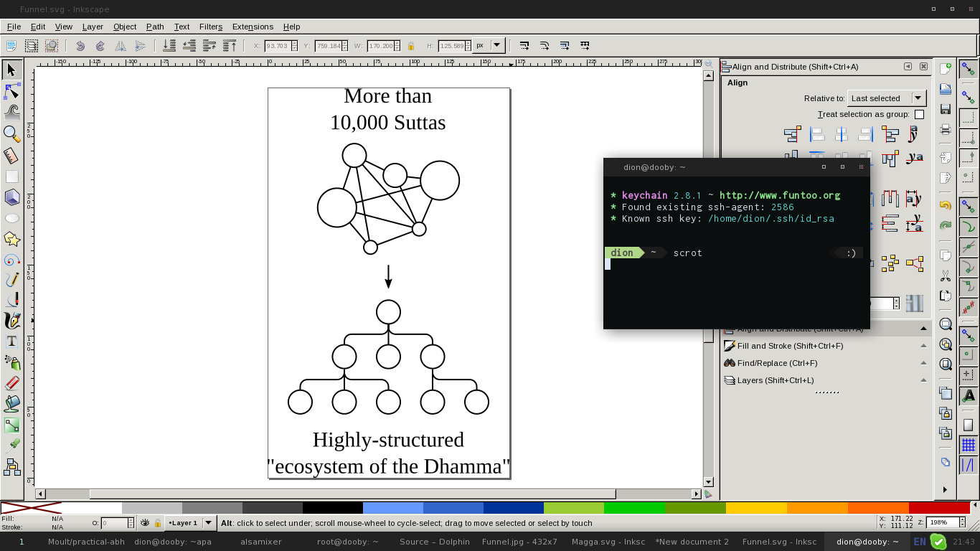Select the Spray tool
Screen dimensions: 980x551
pyautogui.click(x=11, y=362)
